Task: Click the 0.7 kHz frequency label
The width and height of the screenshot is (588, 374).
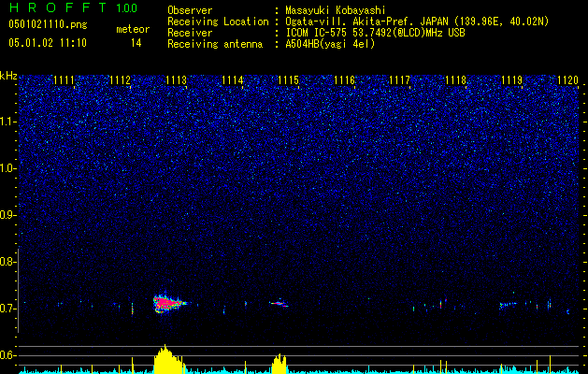Action: (x=7, y=309)
